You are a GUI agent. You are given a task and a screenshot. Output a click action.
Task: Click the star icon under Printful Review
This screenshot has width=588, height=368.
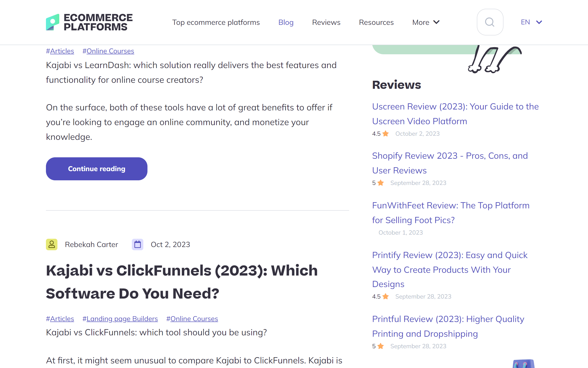tap(381, 346)
